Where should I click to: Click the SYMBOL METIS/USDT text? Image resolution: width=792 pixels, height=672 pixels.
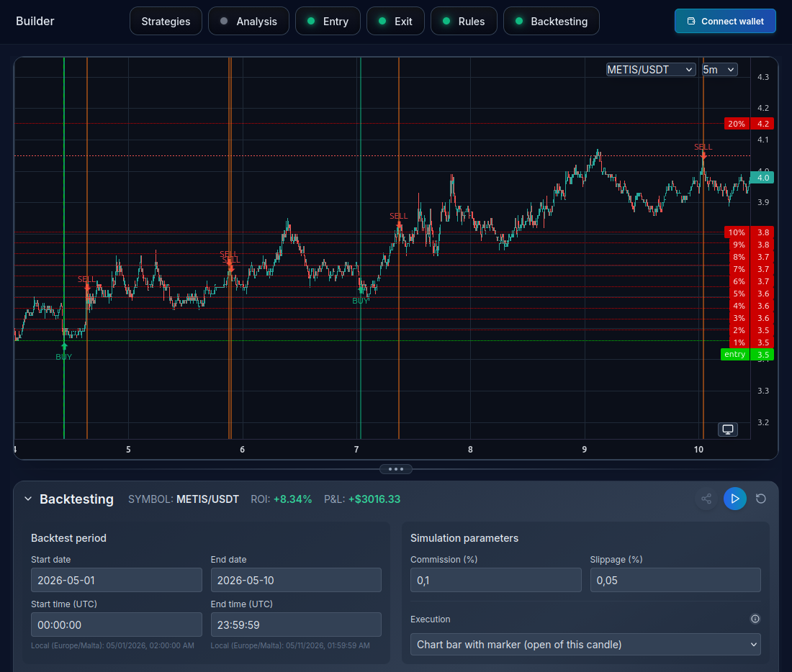pyautogui.click(x=184, y=499)
